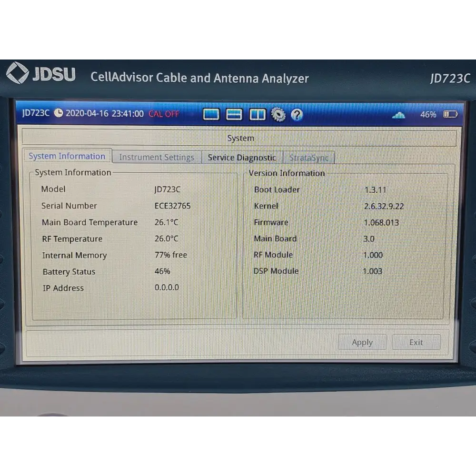Select RF Temperature value 26.0°C
Screen dimensions: 476x476
tap(166, 238)
